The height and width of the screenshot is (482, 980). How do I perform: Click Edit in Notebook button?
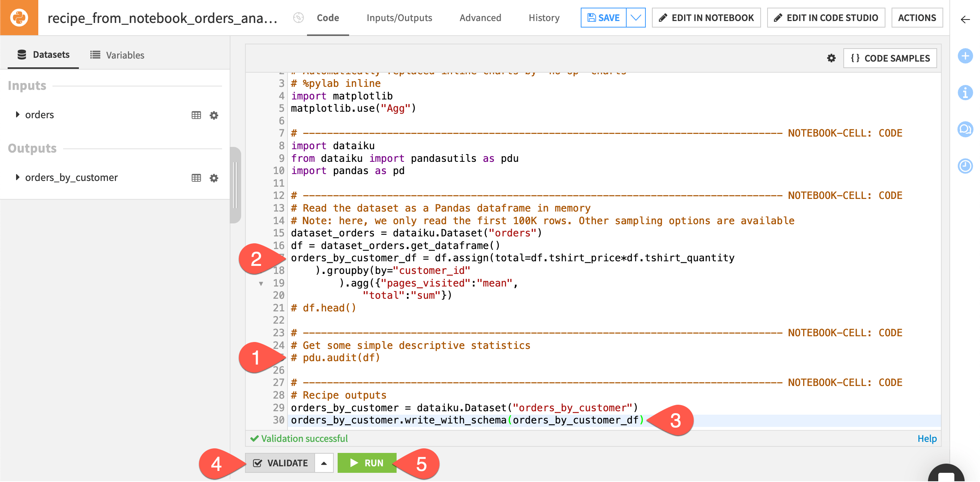tap(706, 17)
